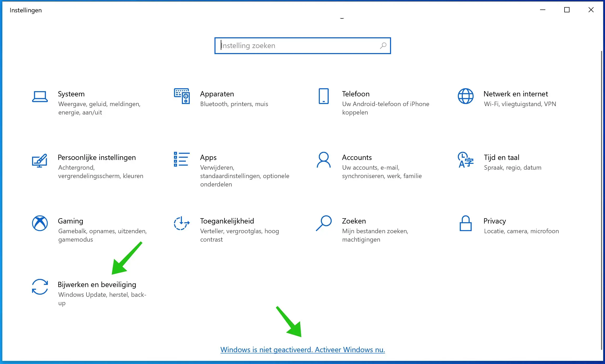Open the Apparaten keyboard and speaker icon
This screenshot has width=605, height=364.
182,96
